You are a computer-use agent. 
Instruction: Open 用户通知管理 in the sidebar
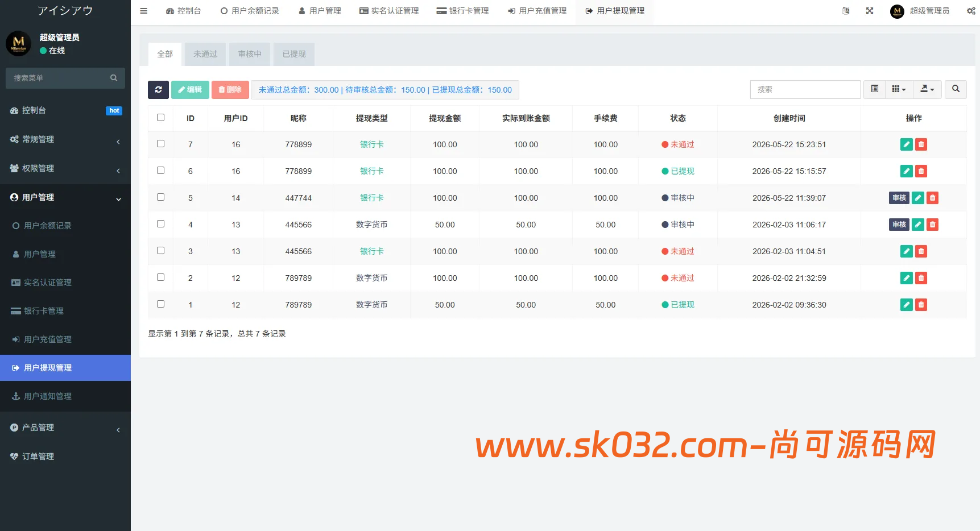click(x=65, y=396)
